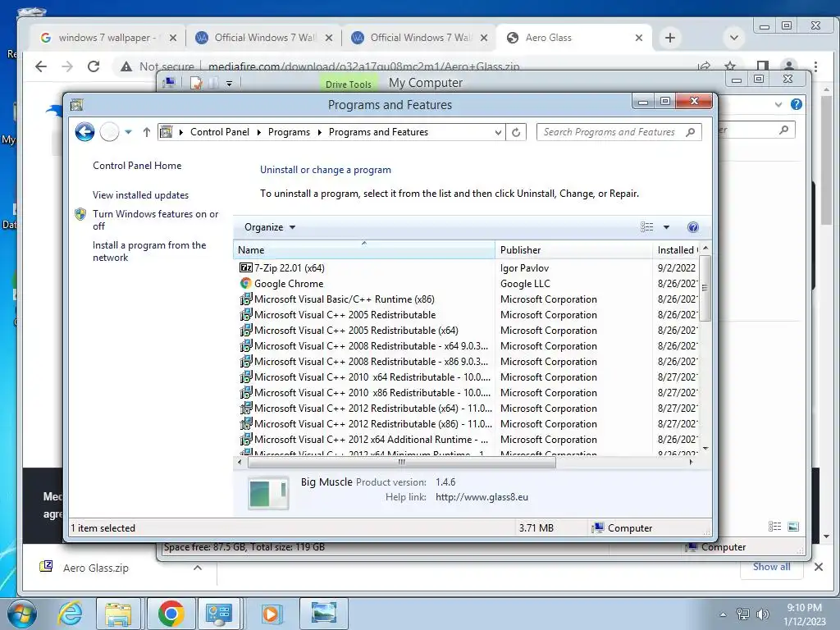Refresh the Programs and Features list

click(x=516, y=132)
